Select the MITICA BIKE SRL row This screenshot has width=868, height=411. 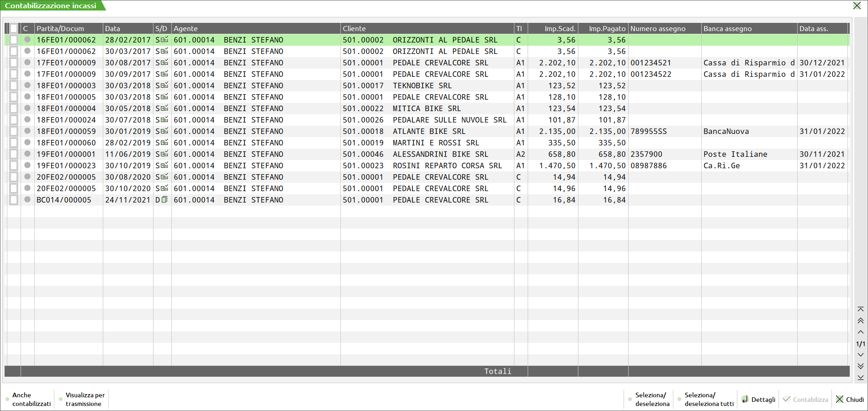point(427,108)
